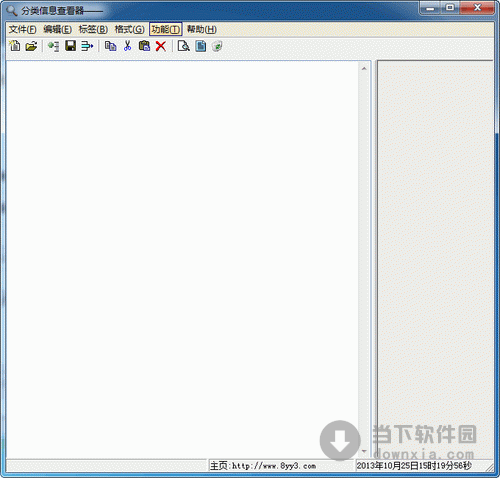Click the magnifier app icon in title bar
Viewport: 500px width, 478px height.
tap(12, 11)
